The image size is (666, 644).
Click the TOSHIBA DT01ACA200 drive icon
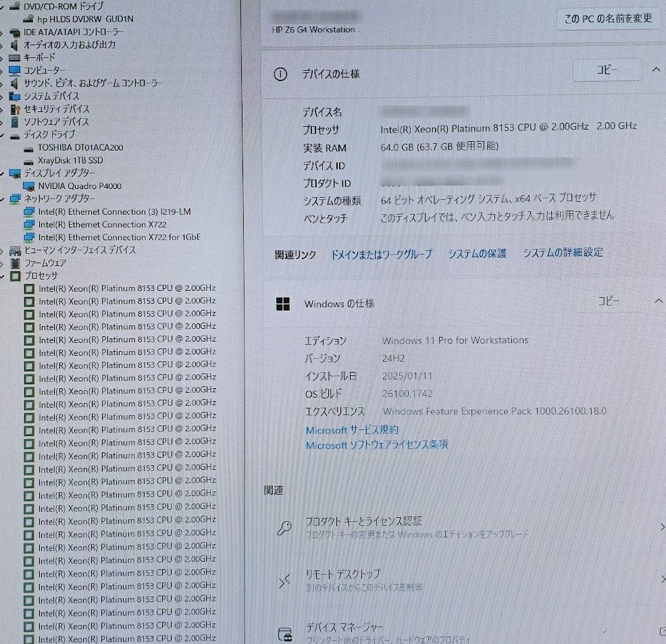(29, 149)
